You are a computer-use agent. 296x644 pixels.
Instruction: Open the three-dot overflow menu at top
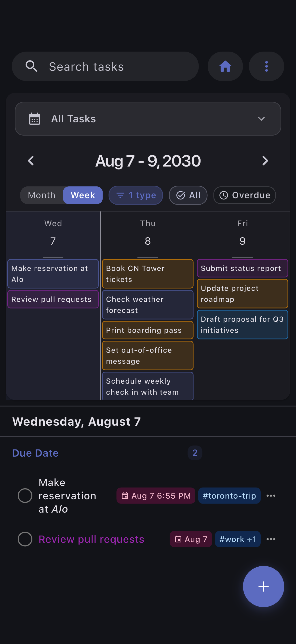[x=266, y=67]
